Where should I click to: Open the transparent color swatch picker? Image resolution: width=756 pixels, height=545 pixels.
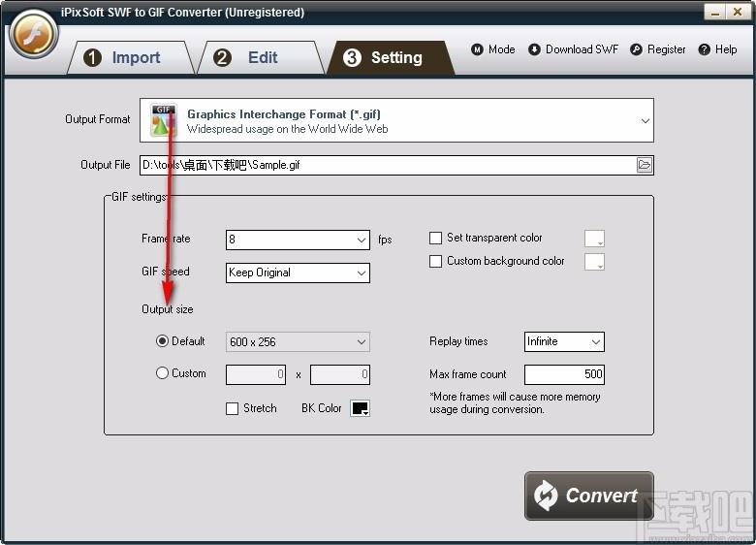click(594, 239)
